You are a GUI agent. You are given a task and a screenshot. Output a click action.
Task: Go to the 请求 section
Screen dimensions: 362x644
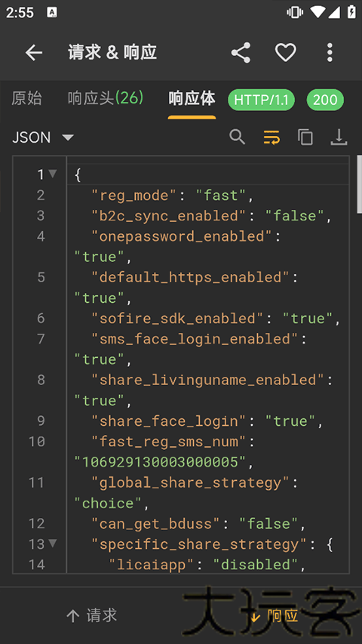click(x=91, y=615)
